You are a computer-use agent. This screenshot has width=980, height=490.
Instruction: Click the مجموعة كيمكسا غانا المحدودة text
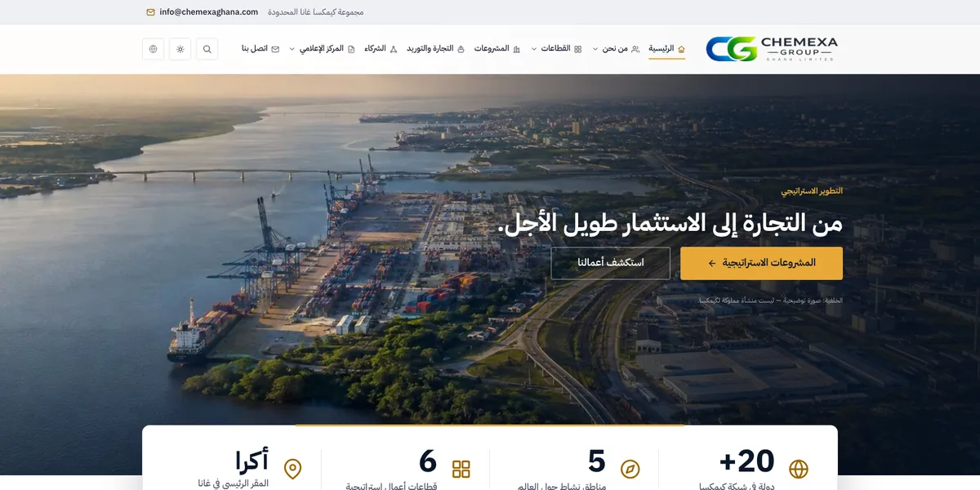pos(316,12)
